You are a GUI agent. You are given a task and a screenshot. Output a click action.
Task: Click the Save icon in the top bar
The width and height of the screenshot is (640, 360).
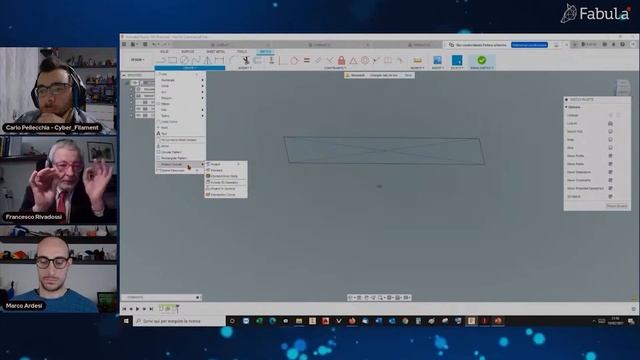click(x=145, y=44)
